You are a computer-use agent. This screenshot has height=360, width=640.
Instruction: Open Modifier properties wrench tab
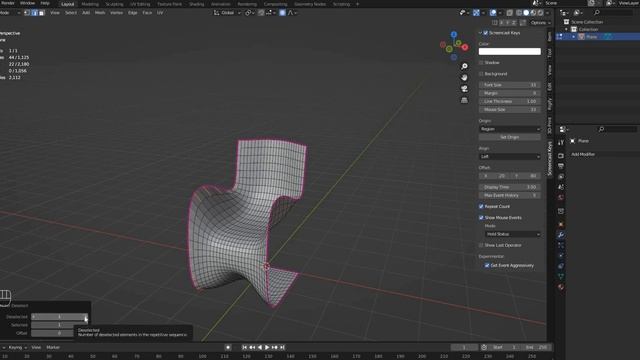(561, 235)
